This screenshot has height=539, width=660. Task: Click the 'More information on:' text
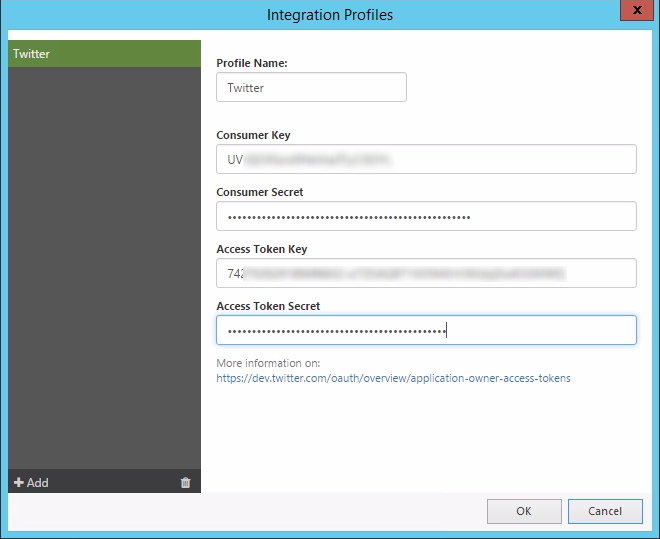tap(268, 363)
